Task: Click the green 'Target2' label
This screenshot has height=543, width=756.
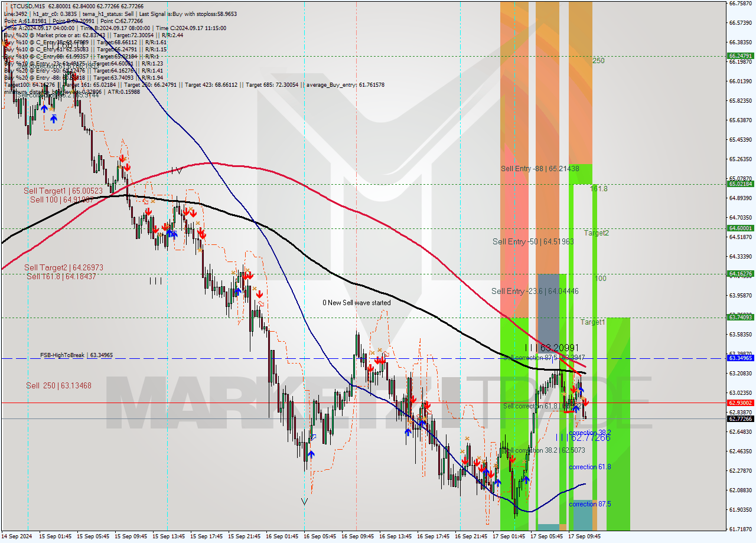Action: (597, 233)
